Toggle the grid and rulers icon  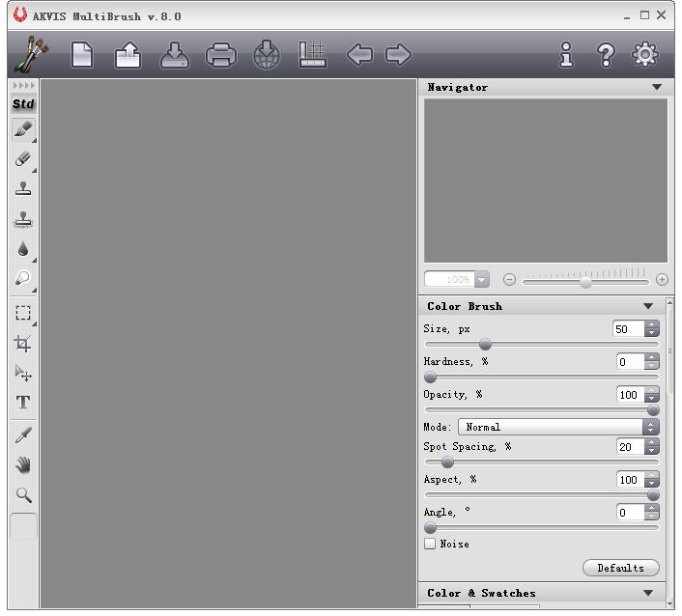point(312,55)
